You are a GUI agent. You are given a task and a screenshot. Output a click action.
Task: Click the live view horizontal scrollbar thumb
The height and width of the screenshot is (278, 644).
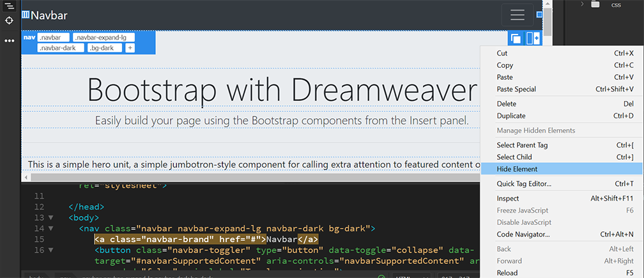point(256,178)
